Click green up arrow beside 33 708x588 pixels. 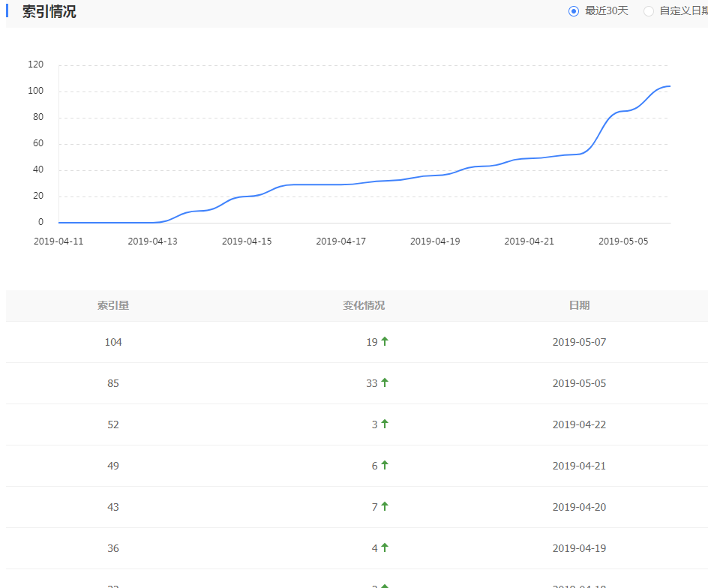point(385,382)
